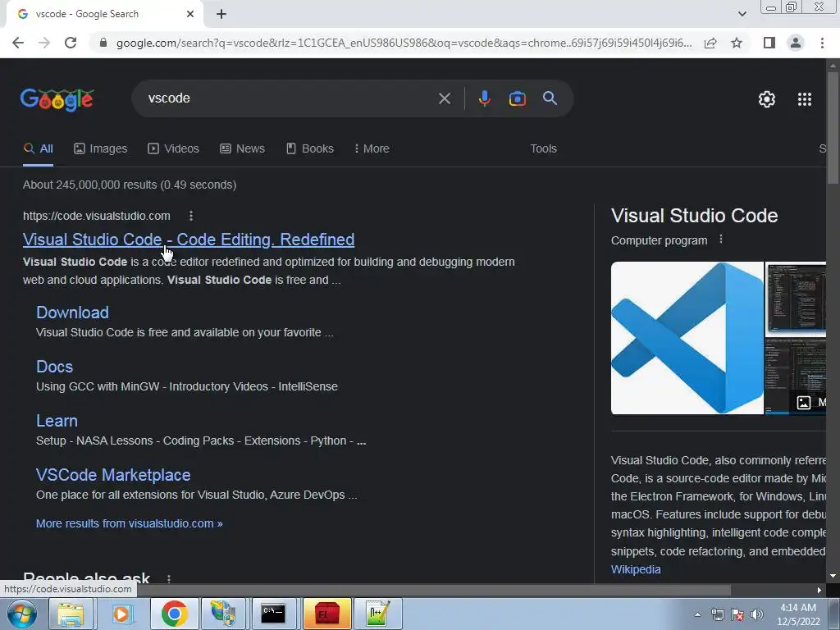
Task: Click the browser forward arrow
Action: pyautogui.click(x=44, y=43)
